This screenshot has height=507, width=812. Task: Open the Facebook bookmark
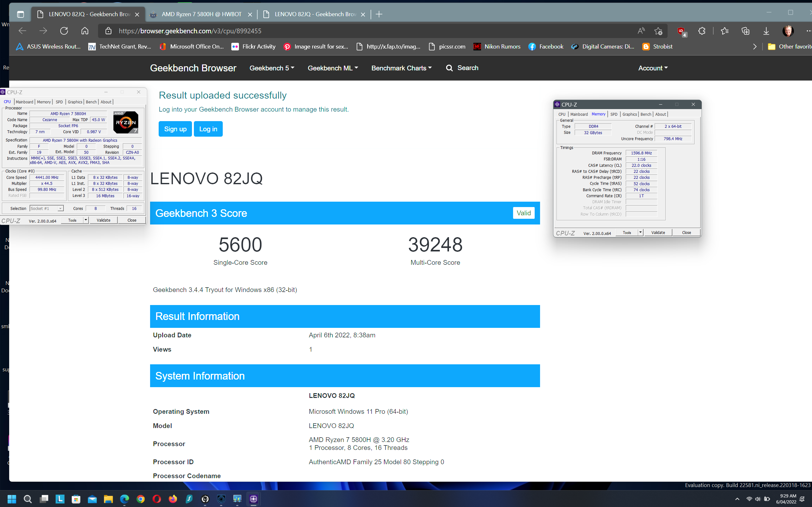[x=546, y=47]
